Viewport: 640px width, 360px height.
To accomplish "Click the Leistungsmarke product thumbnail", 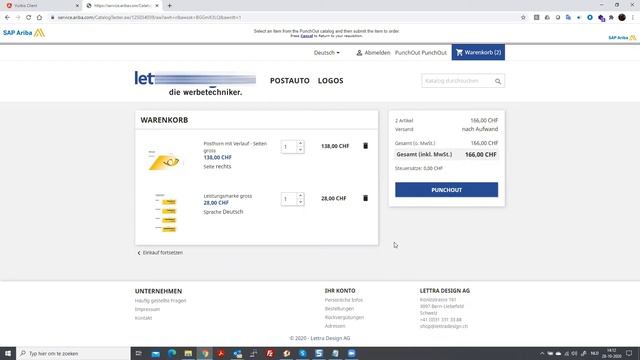I will 165,213.
